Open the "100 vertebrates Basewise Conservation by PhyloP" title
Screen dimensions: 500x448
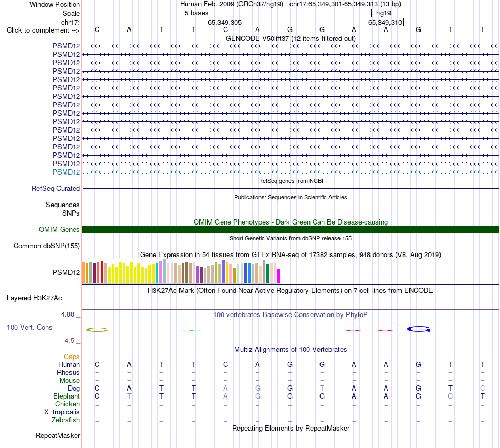pyautogui.click(x=291, y=315)
